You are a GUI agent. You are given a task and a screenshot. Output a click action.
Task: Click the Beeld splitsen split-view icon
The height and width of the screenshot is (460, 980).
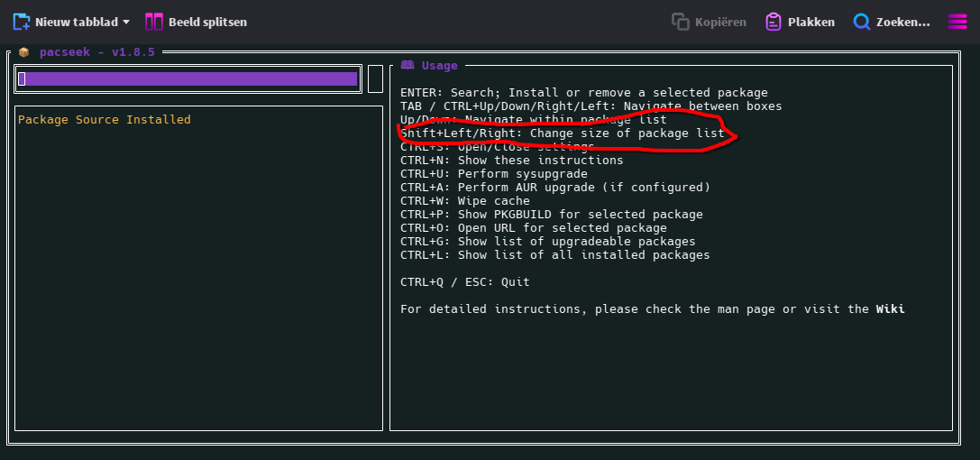[x=154, y=22]
